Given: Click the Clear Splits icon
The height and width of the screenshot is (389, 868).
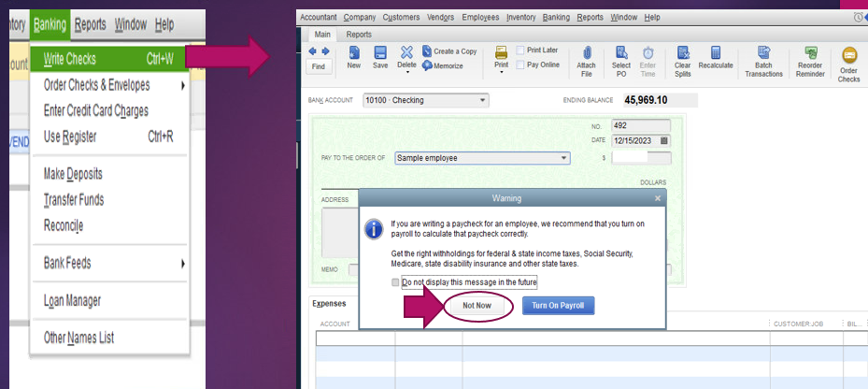Looking at the screenshot, I should coord(683,53).
